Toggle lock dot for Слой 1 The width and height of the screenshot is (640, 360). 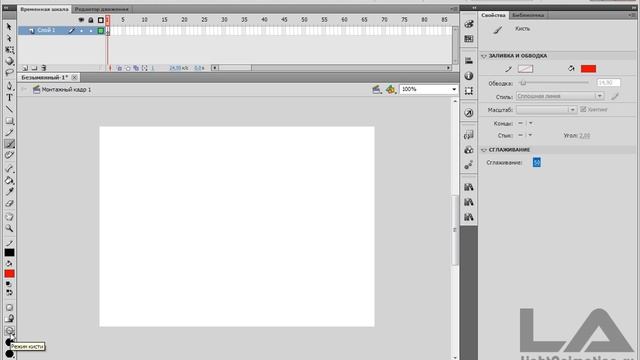click(x=91, y=31)
